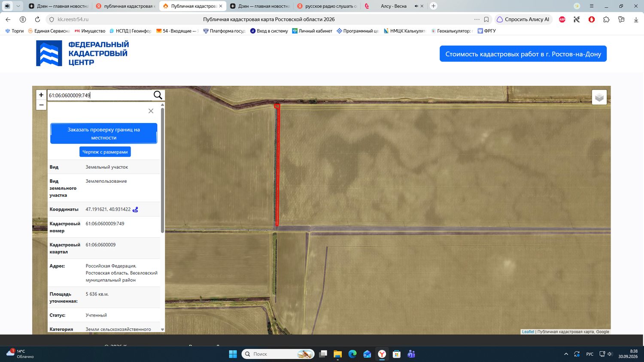Click the Чертеж с размерами button
The height and width of the screenshot is (362, 644).
pos(105,152)
